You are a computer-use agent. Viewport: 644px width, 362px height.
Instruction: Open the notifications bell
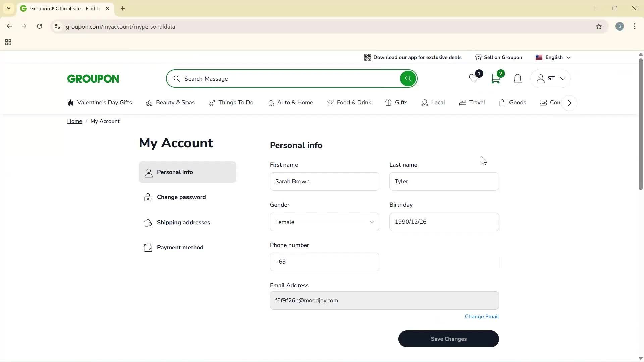click(x=517, y=79)
